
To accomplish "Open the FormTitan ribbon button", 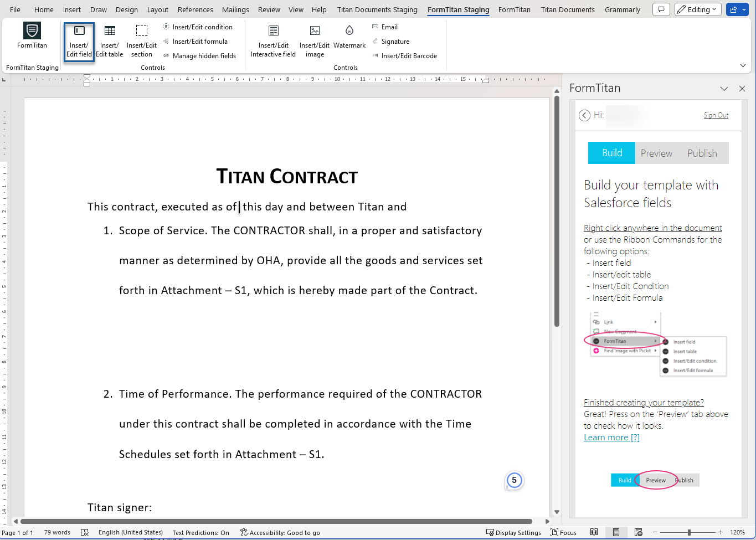I will pyautogui.click(x=32, y=37).
